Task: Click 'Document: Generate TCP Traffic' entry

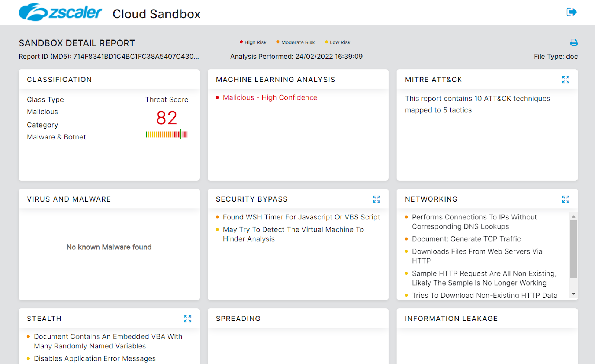Action: coord(466,239)
